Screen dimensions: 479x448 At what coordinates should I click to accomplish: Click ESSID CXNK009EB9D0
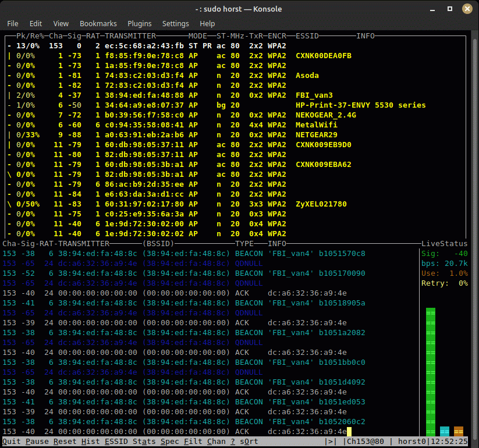coord(324,145)
